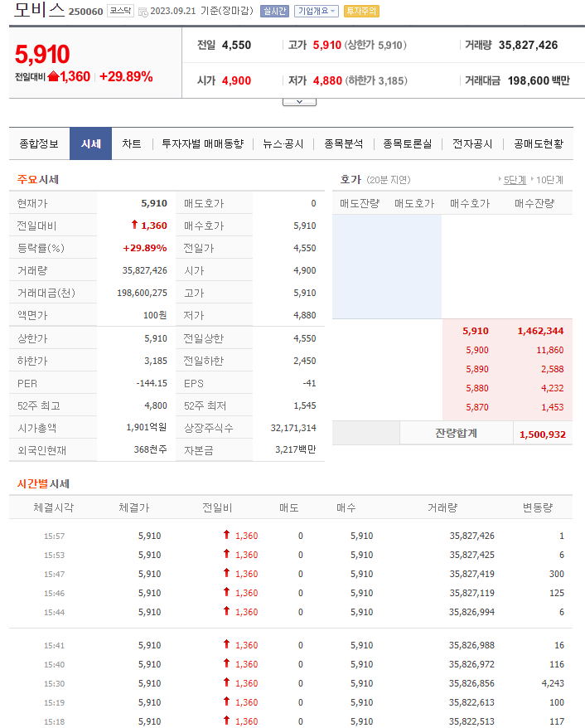Click the red arrow in the 15:53 row
This screenshot has height=728, width=585.
tap(226, 554)
